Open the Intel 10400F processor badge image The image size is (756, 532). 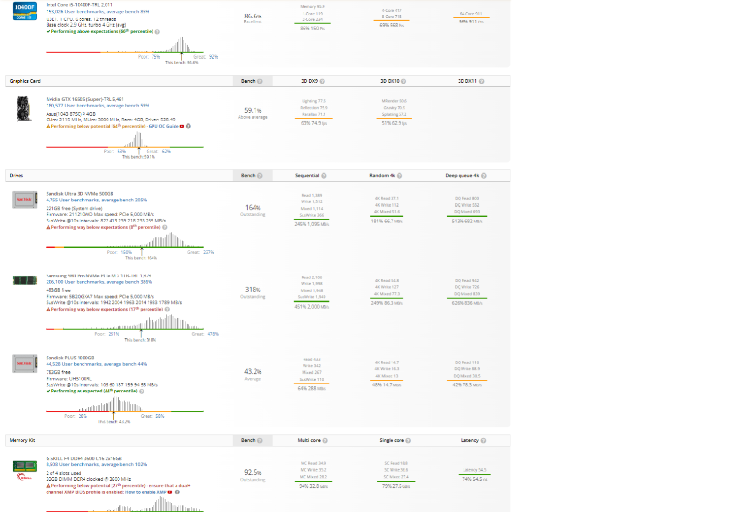[25, 11]
